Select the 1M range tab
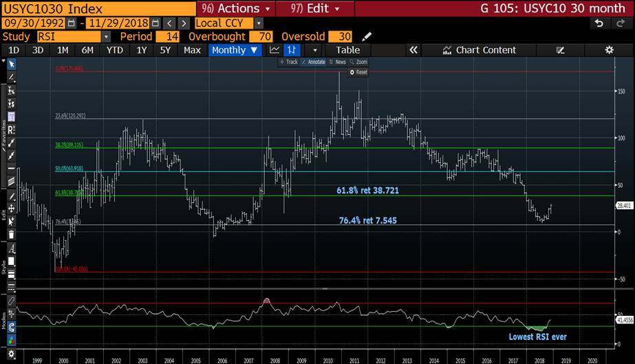635x364 pixels. (x=63, y=50)
